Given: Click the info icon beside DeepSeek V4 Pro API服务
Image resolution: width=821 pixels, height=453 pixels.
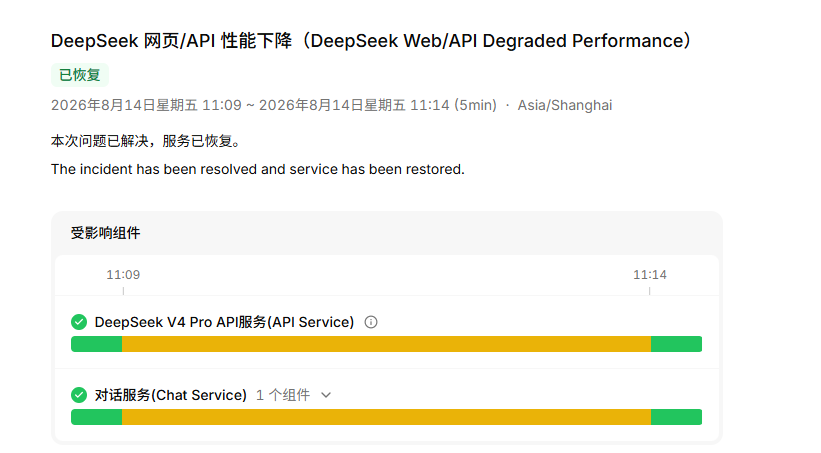Looking at the screenshot, I should pyautogui.click(x=371, y=322).
